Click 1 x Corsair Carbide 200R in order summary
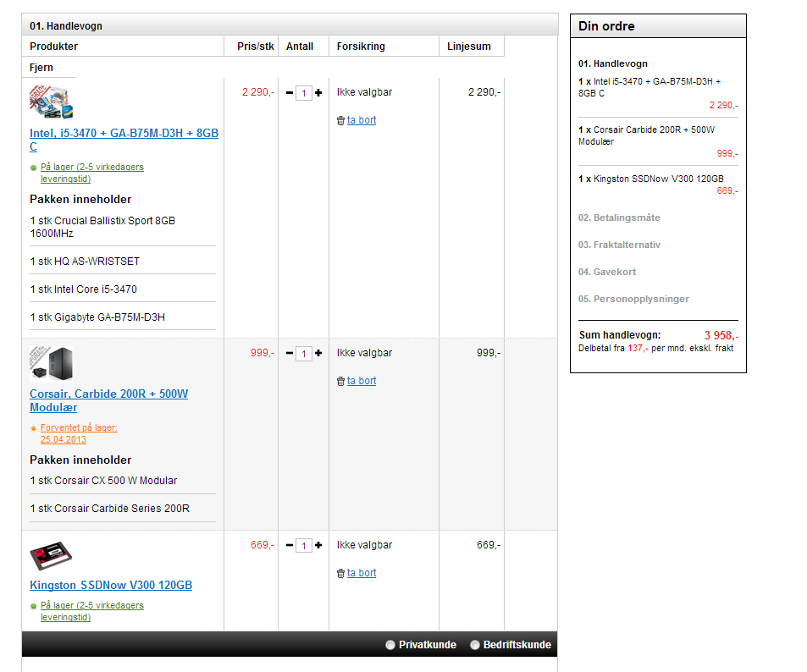 coord(646,135)
